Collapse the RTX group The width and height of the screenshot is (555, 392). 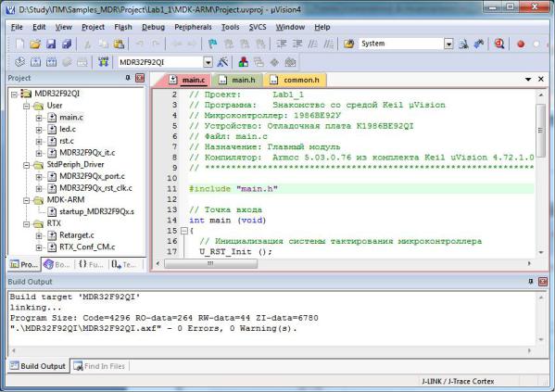tap(27, 224)
